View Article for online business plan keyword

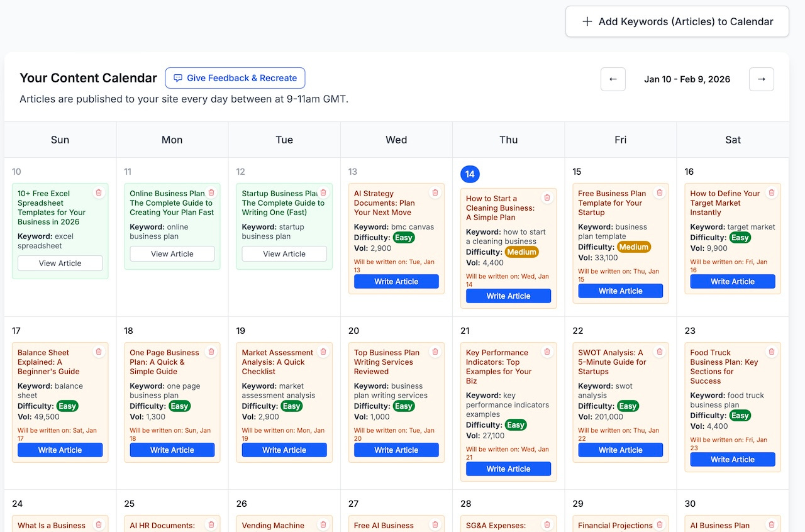point(172,254)
